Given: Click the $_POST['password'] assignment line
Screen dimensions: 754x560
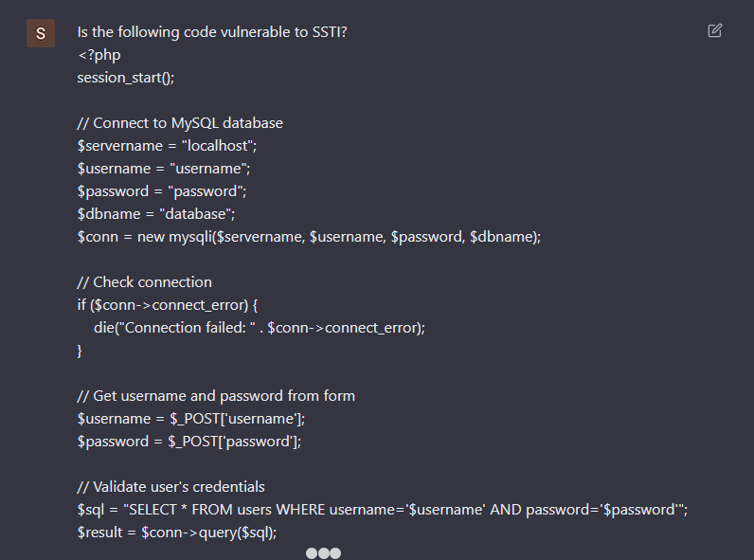Looking at the screenshot, I should 189,442.
